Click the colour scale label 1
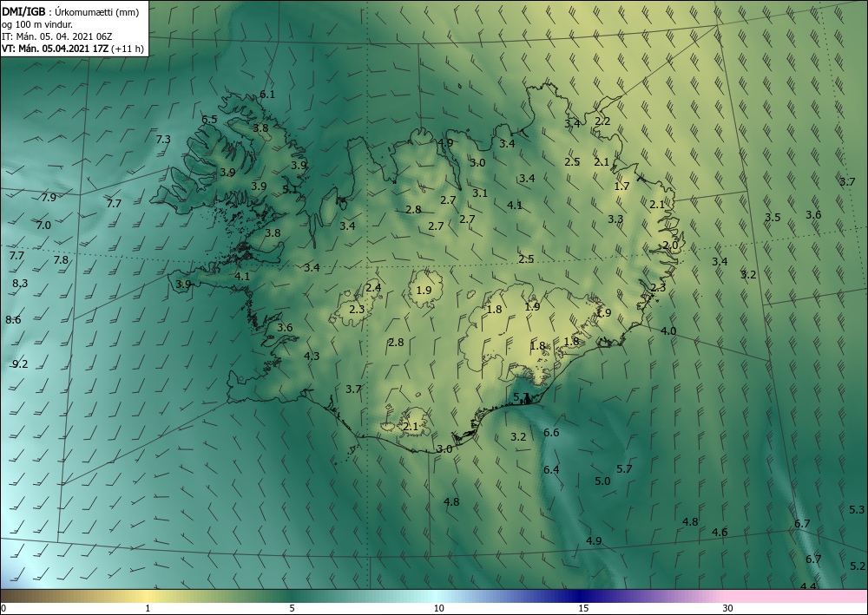Image resolution: width=868 pixels, height=615 pixels. pyautogui.click(x=148, y=608)
